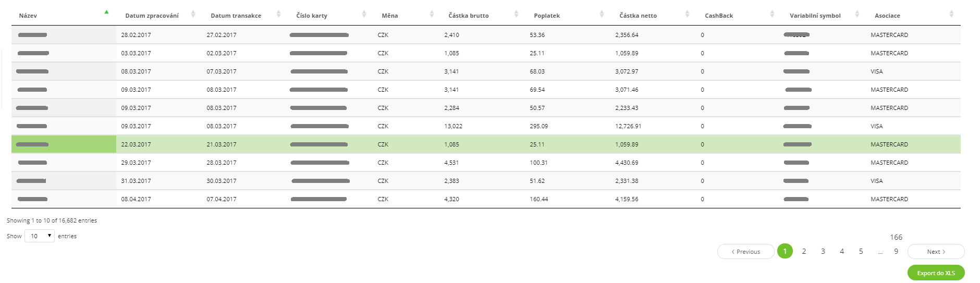Sort by Poplatek sort icon
Screen dimensions: 980x283
tap(602, 14)
